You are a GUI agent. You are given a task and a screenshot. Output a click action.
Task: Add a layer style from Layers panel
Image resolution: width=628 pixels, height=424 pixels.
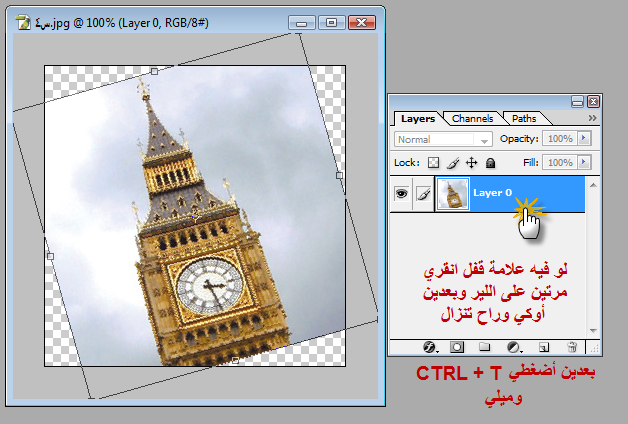[x=429, y=347]
